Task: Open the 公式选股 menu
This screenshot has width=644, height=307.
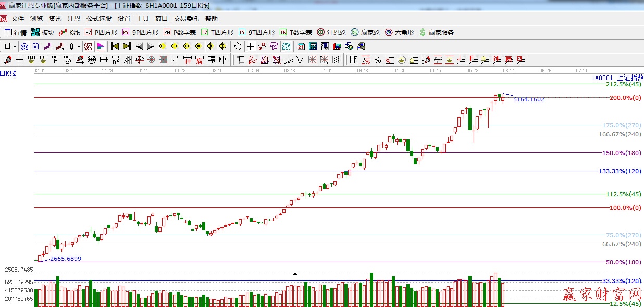Action: tap(99, 19)
